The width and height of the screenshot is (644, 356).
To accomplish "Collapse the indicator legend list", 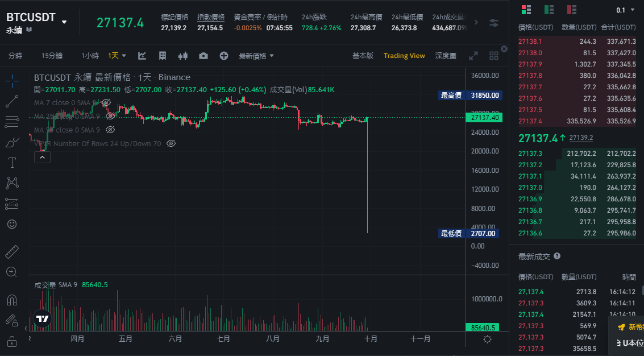I will pyautogui.click(x=42, y=157).
